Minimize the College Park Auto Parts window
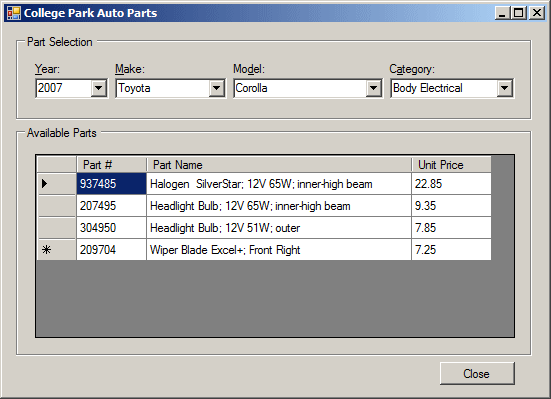This screenshot has width=551, height=399. [502, 13]
